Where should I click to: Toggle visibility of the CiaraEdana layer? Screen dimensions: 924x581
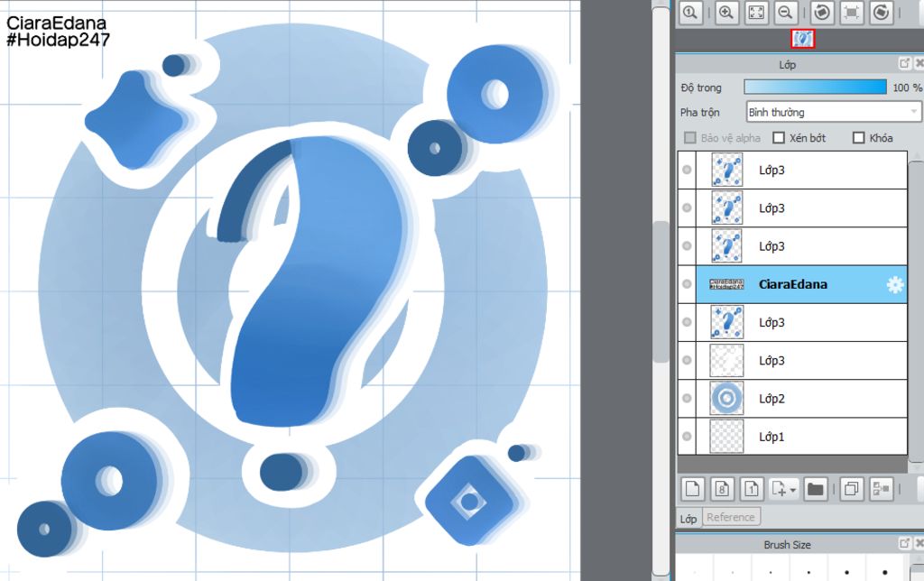pyautogui.click(x=687, y=284)
